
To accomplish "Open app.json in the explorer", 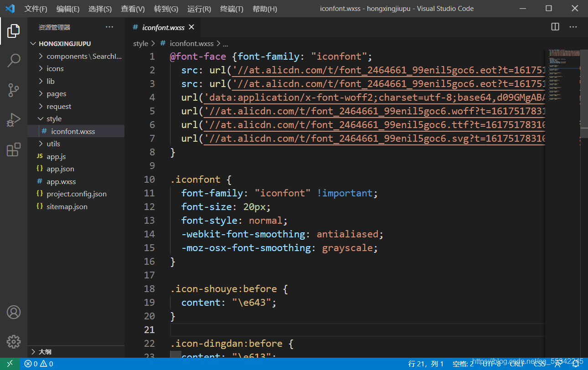I will 76,169.
